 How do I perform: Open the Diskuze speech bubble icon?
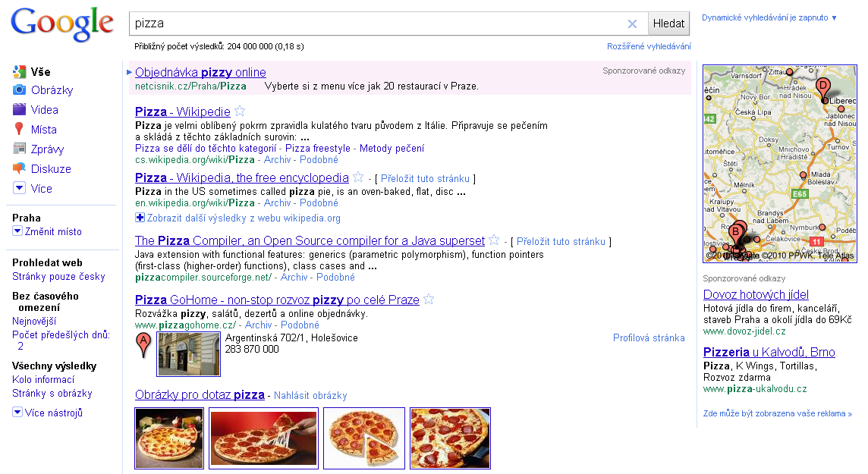coord(20,168)
